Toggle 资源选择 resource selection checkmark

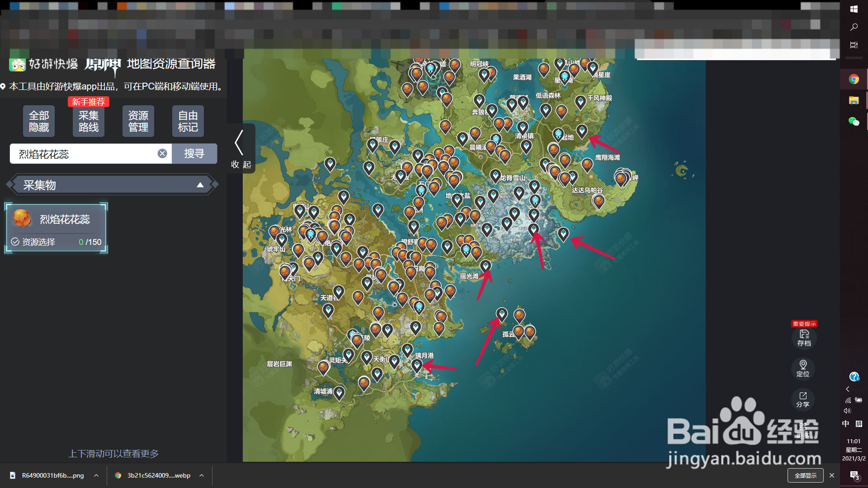click(15, 242)
